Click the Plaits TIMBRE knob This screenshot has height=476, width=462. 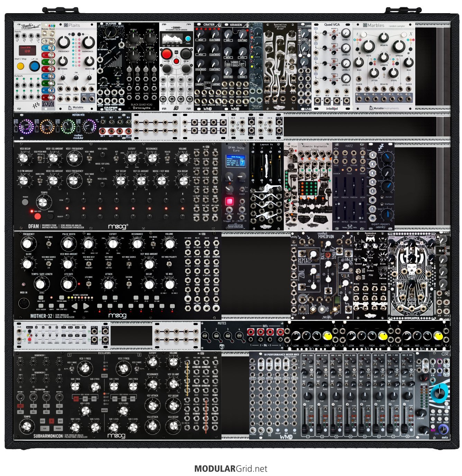coord(63,61)
